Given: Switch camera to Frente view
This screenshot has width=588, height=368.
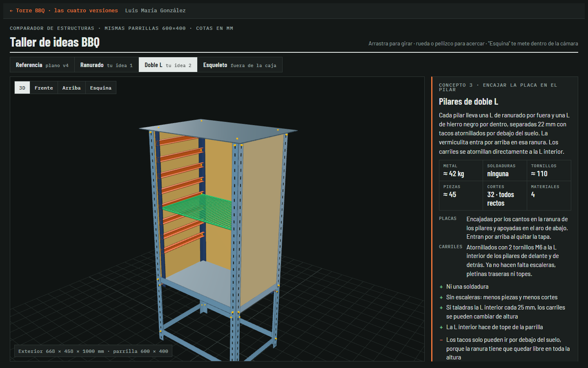Looking at the screenshot, I should coord(44,88).
